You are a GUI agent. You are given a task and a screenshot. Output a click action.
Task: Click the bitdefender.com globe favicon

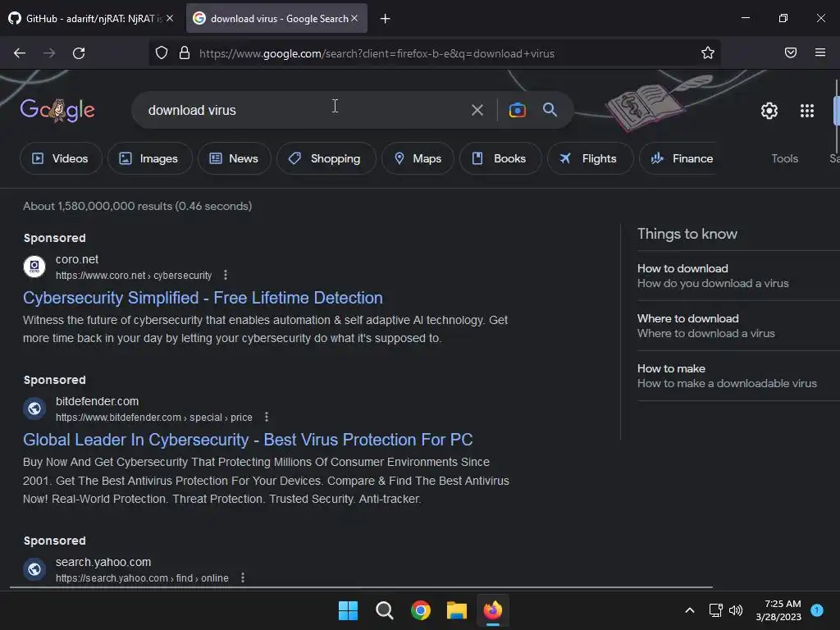(x=34, y=409)
